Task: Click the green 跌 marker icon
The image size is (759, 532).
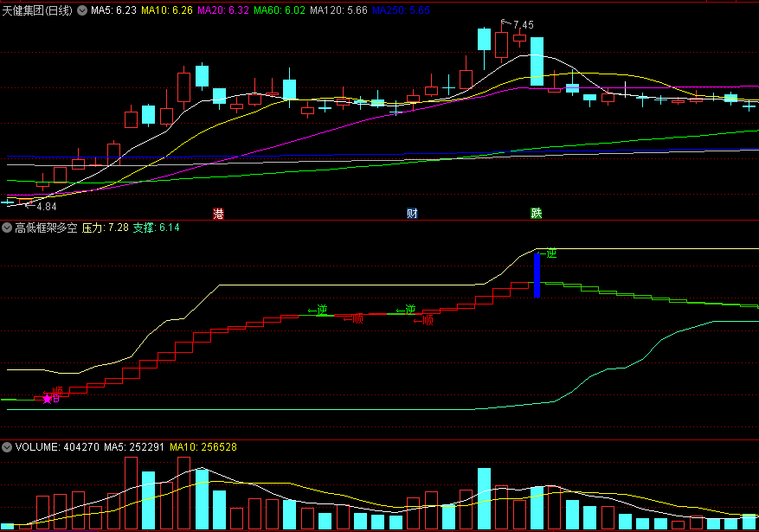Action: [536, 214]
